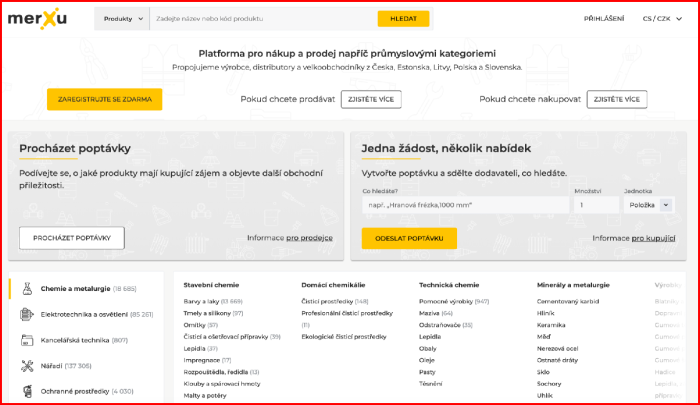This screenshot has width=700, height=405.
Task: Open PŘIHLÁŠENÍ login
Action: click(x=604, y=19)
